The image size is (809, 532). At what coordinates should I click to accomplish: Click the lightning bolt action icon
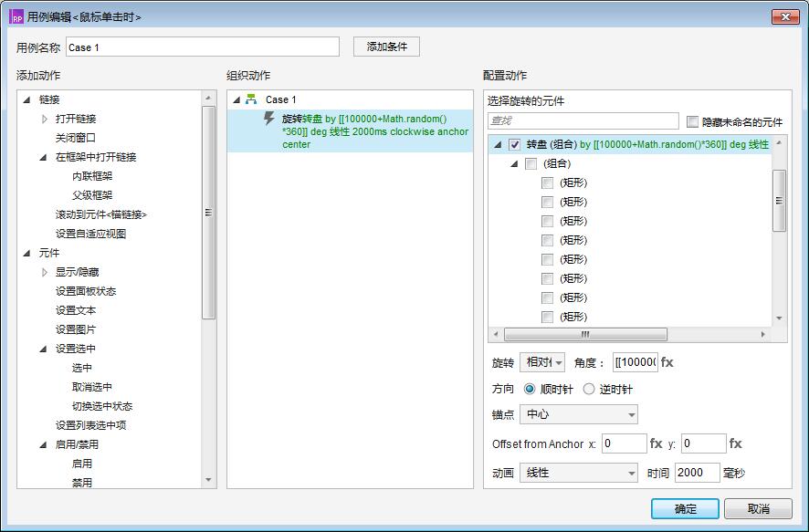pos(268,119)
